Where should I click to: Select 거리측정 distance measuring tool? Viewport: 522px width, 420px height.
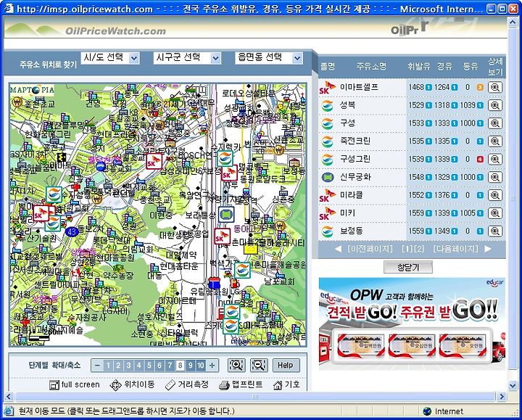(187, 384)
